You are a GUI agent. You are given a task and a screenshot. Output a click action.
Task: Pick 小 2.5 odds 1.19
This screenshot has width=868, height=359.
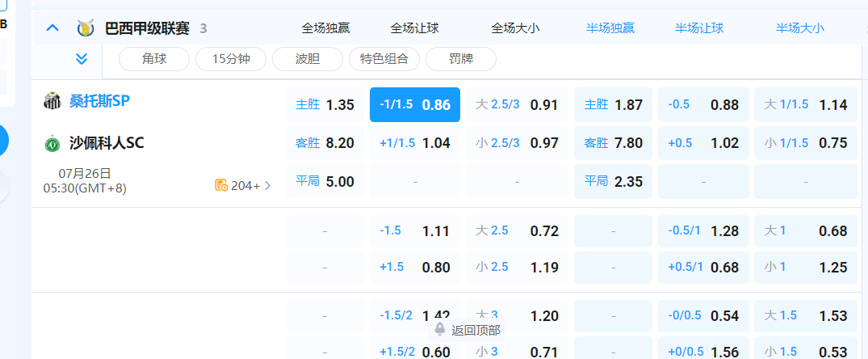click(517, 268)
